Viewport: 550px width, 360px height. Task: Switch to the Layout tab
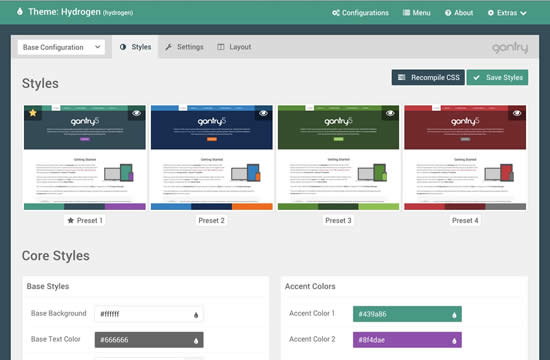tap(234, 47)
